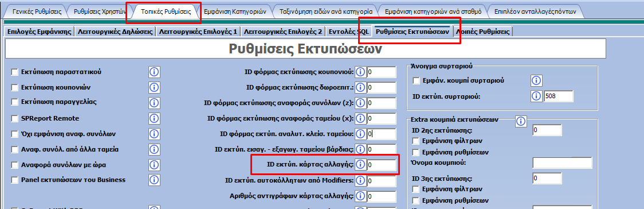Show info for Αναφ. συνόλ. από άλλα ταμεία
Viewport: 644px width, 209px height.
154,149
